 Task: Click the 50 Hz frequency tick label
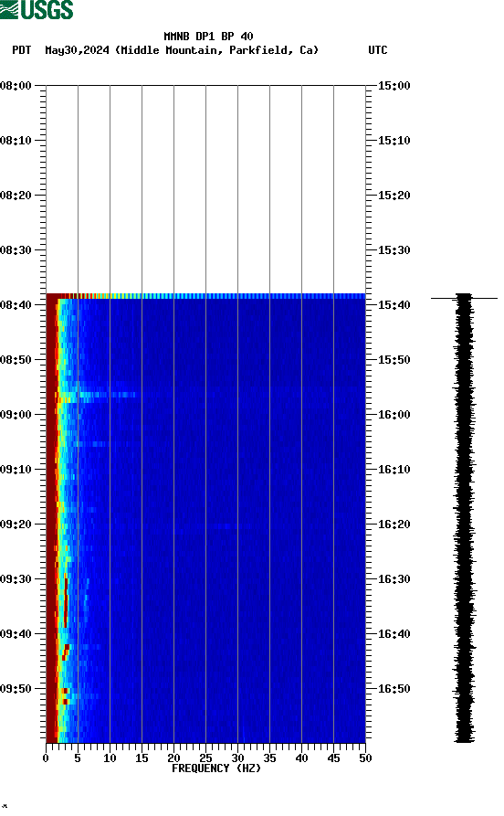pos(365,758)
